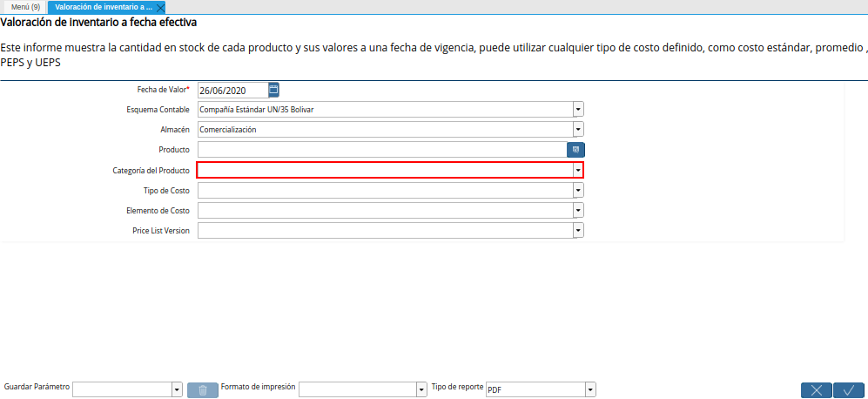Switch to the Menú (9) tab
The height and width of the screenshot is (399, 868).
coord(24,7)
